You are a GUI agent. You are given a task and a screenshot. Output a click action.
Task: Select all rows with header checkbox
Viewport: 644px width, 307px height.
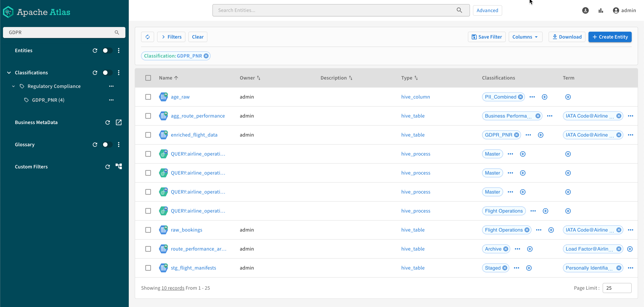(148, 78)
